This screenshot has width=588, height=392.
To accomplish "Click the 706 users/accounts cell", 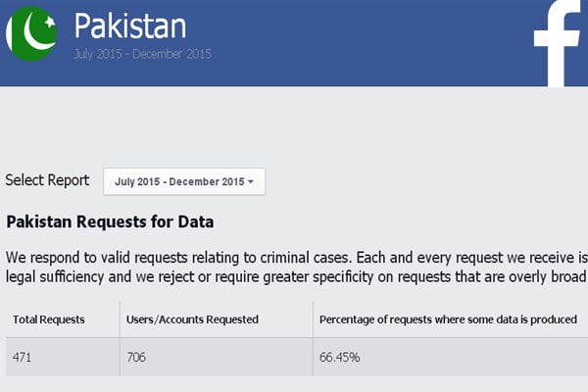I will [x=136, y=357].
